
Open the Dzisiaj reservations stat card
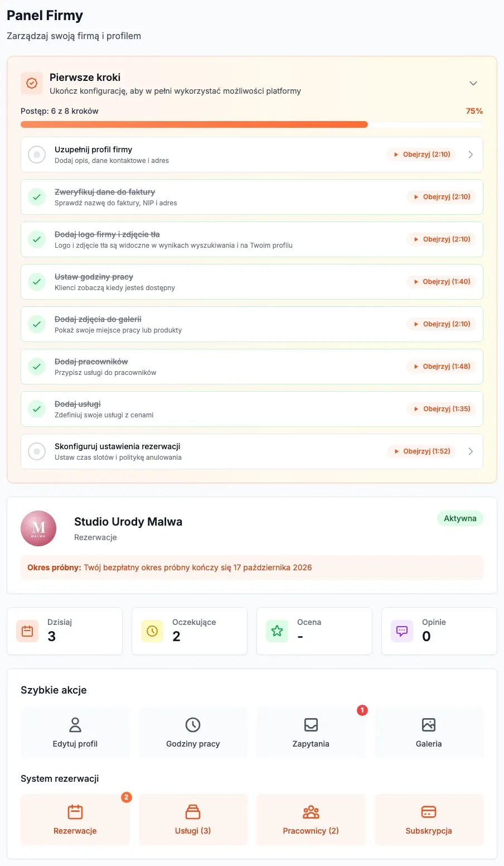(65, 631)
